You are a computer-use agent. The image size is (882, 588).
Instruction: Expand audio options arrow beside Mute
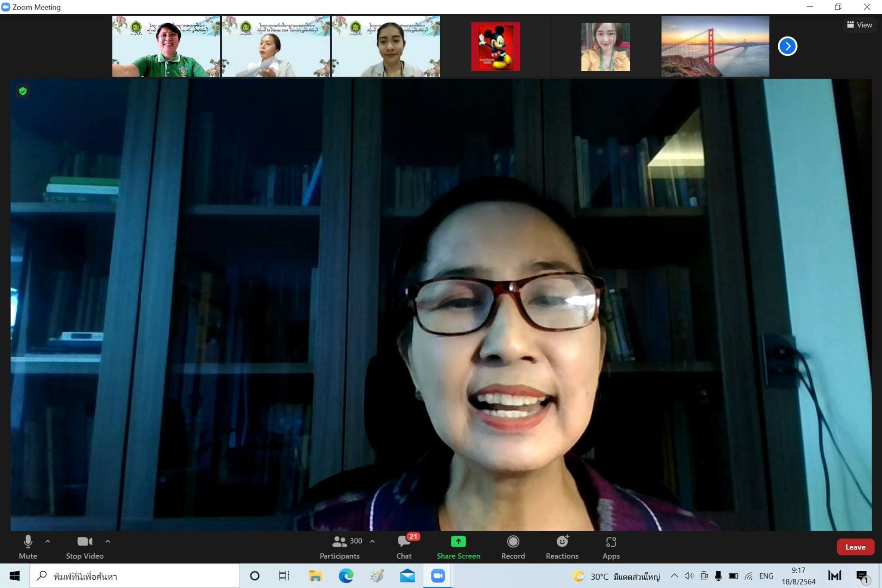[48, 541]
